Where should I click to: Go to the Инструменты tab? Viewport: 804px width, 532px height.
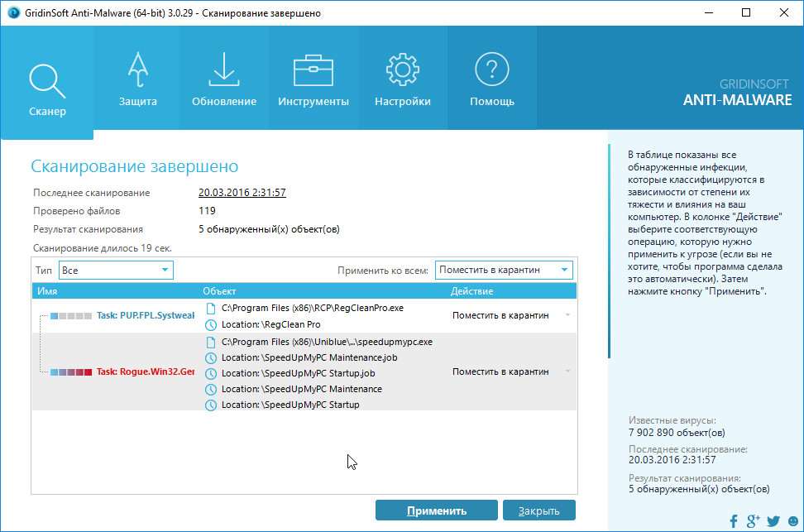pos(313,78)
